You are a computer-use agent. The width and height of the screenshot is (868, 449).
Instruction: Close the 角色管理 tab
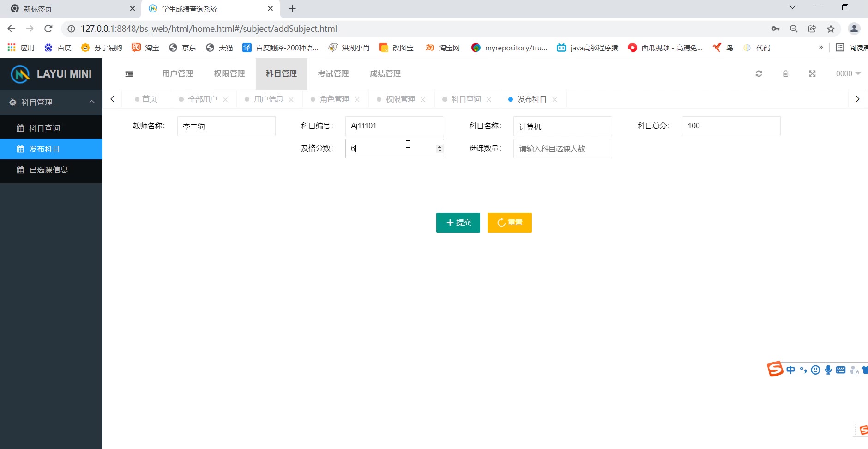[357, 100]
